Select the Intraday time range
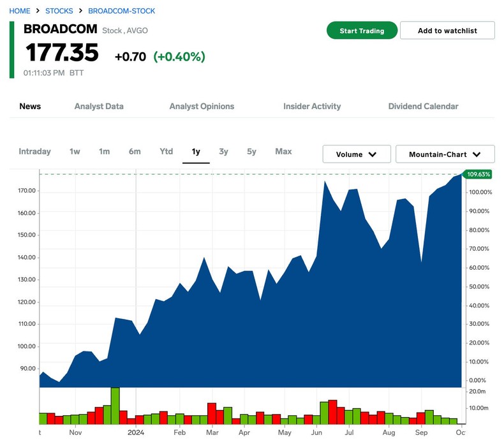Screen dimensions: 504x442 pyautogui.click(x=34, y=152)
